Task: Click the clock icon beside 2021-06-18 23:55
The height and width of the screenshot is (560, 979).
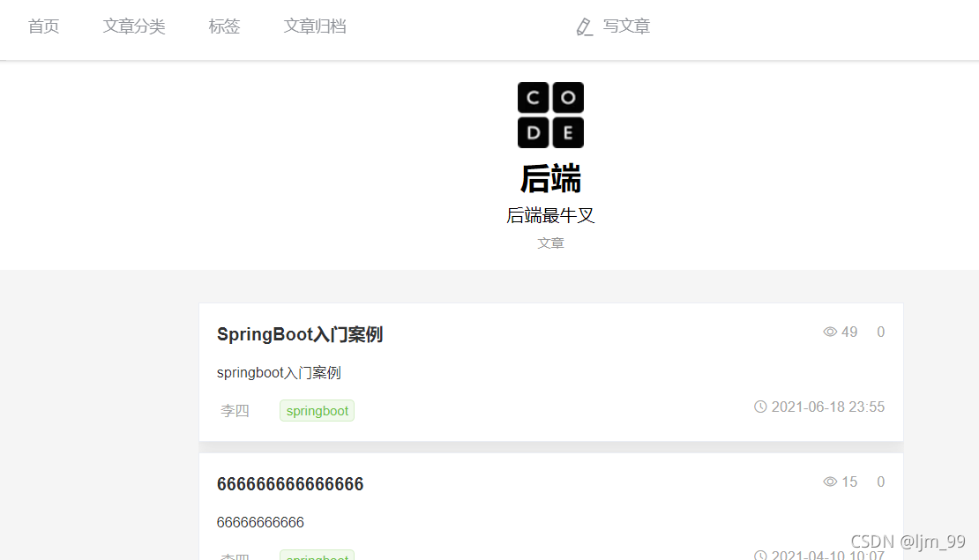Action: pos(760,407)
